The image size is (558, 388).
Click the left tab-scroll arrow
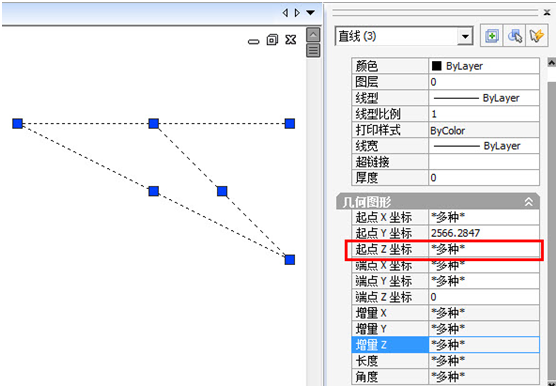pyautogui.click(x=285, y=13)
